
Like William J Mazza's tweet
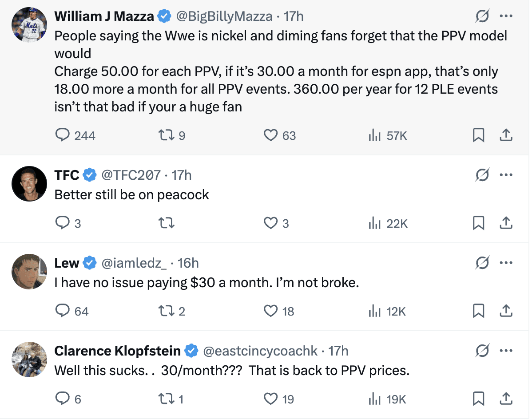pos(270,135)
